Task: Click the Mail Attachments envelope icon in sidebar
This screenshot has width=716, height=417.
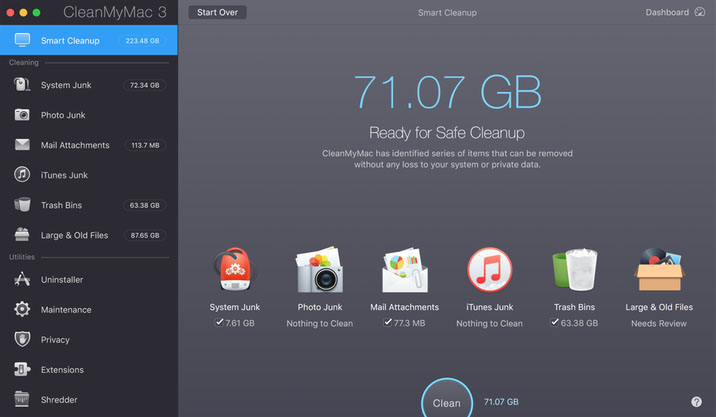Action: [x=22, y=145]
